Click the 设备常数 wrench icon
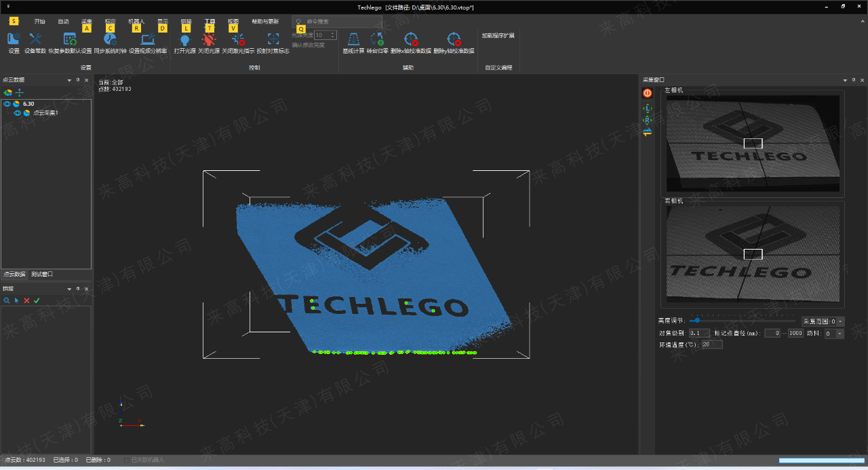Screen dimensions: 868x470 point(35,40)
